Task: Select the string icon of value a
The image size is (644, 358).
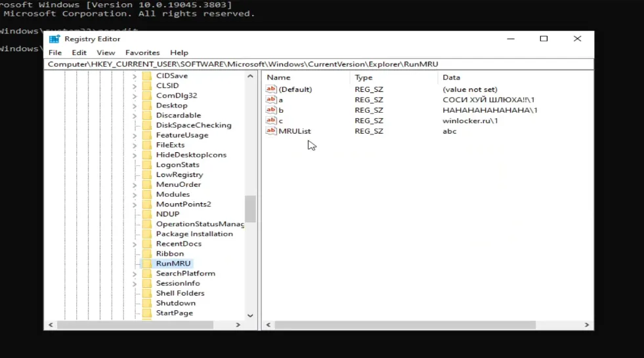Action: (271, 100)
